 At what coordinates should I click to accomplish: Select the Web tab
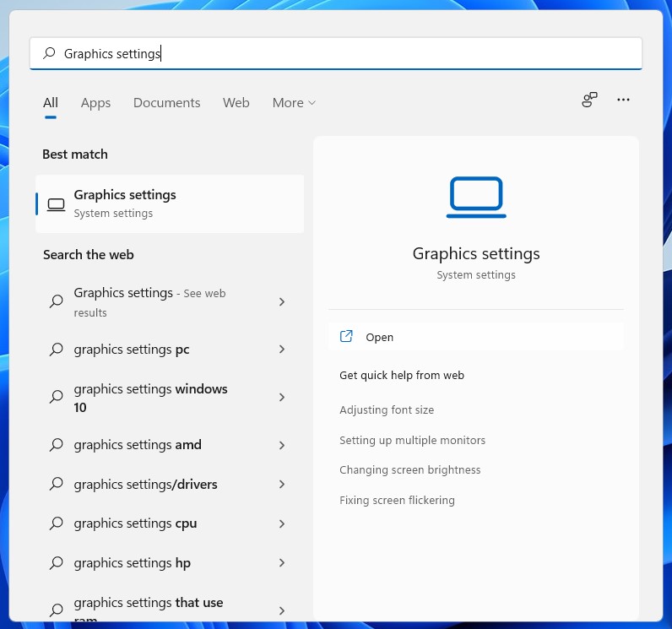tap(236, 103)
